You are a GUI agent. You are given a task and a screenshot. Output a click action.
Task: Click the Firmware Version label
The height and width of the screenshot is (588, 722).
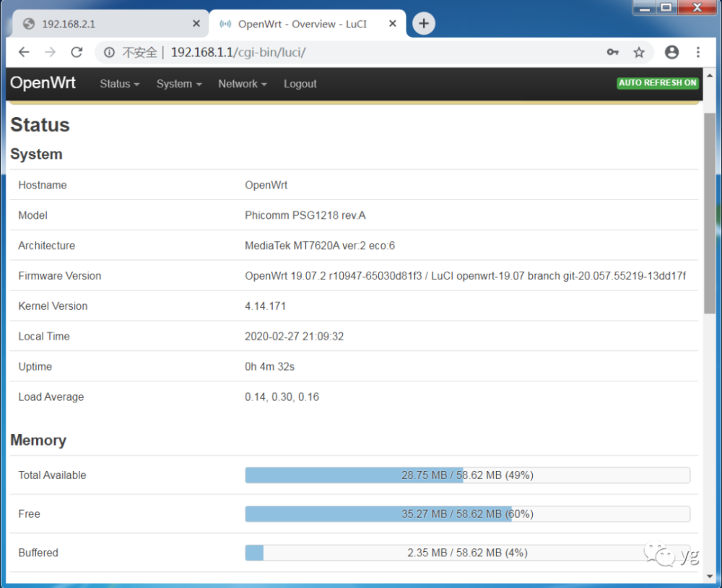pyautogui.click(x=60, y=275)
